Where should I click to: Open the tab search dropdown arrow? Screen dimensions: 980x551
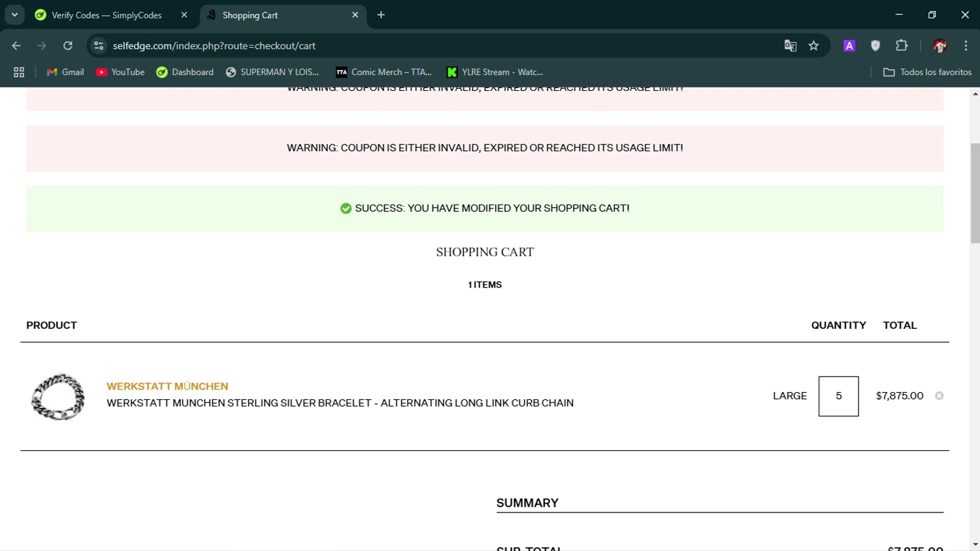coord(14,14)
